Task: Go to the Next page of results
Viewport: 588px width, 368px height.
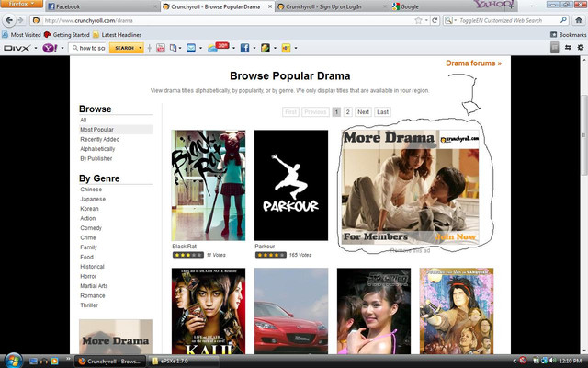Action: coord(363,111)
